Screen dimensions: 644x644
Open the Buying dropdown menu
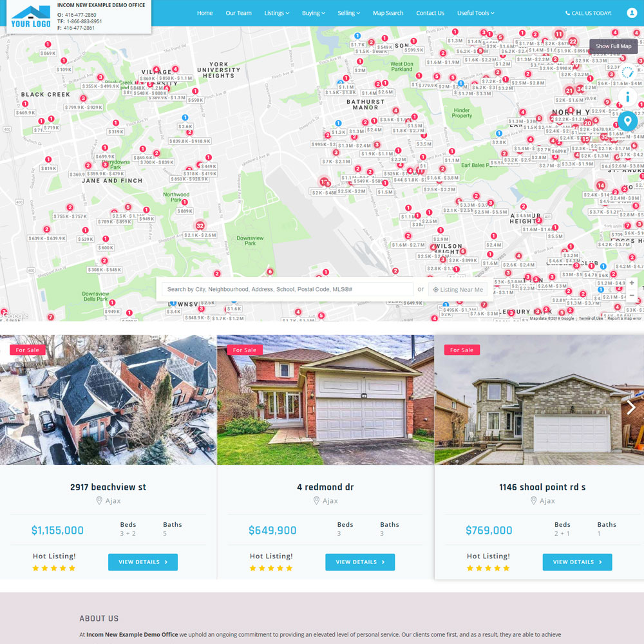tap(313, 13)
